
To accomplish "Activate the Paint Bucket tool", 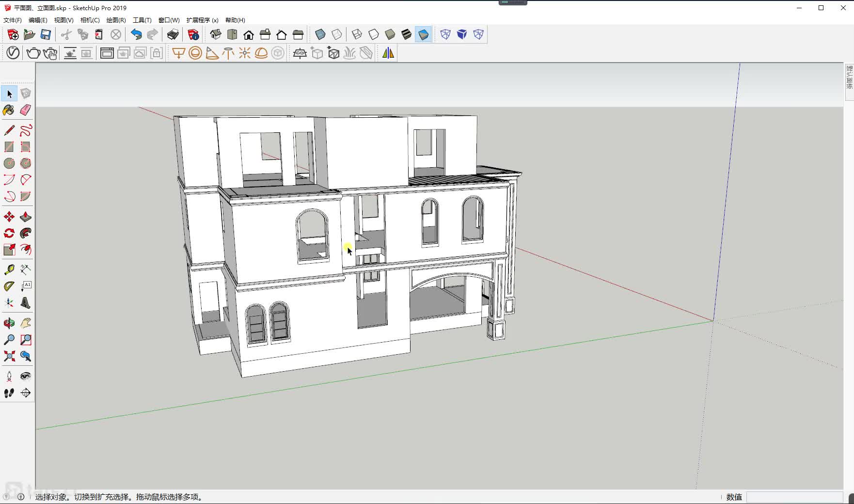I will [x=9, y=110].
